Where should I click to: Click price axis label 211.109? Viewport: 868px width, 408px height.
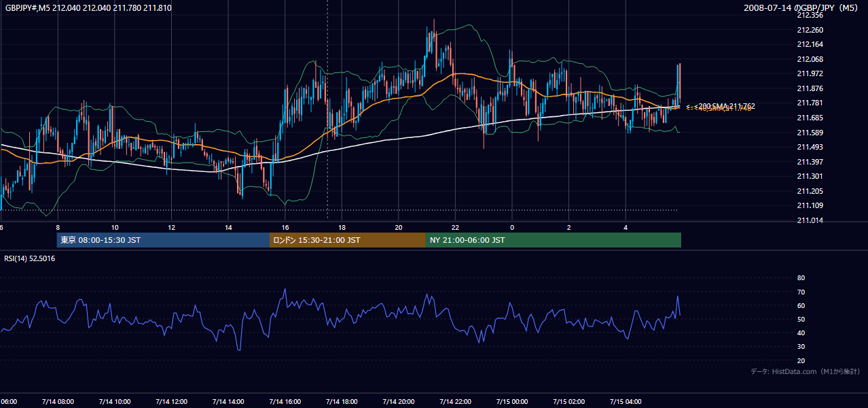coord(810,205)
